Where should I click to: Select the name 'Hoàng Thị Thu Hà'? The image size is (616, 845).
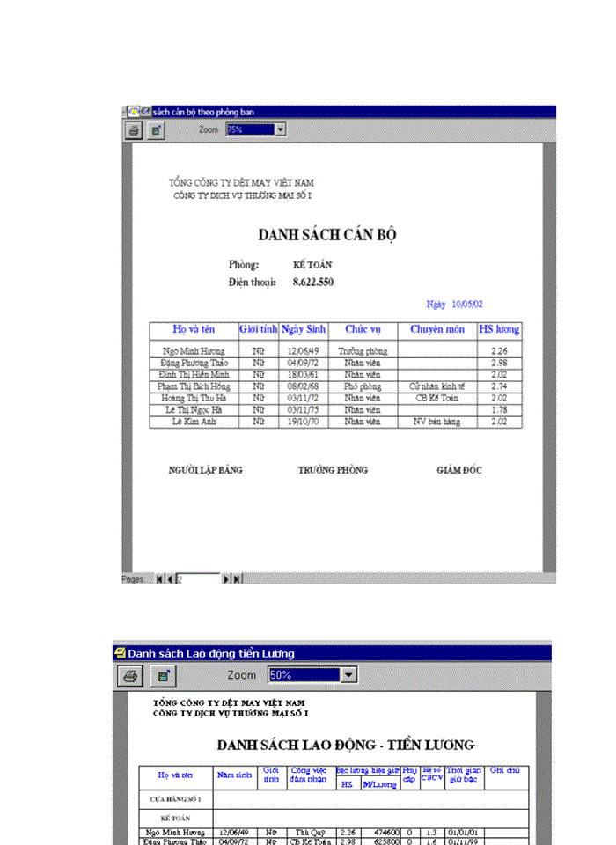(194, 398)
